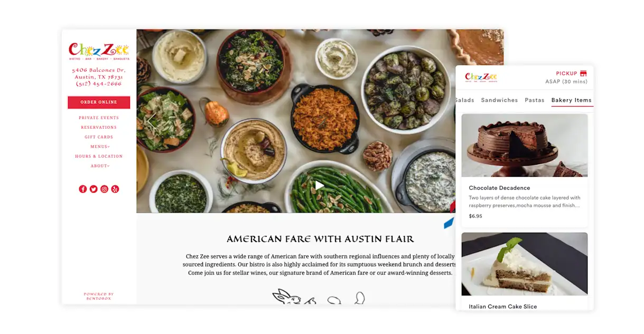Open the Private Events link
The width and height of the screenshot is (644, 334).
coord(99,118)
